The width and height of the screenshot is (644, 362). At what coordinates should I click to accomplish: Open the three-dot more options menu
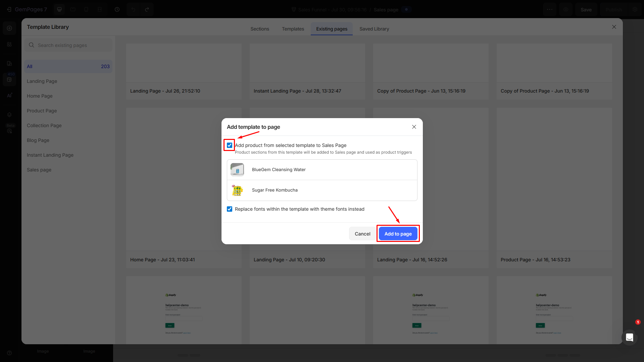(x=550, y=9)
